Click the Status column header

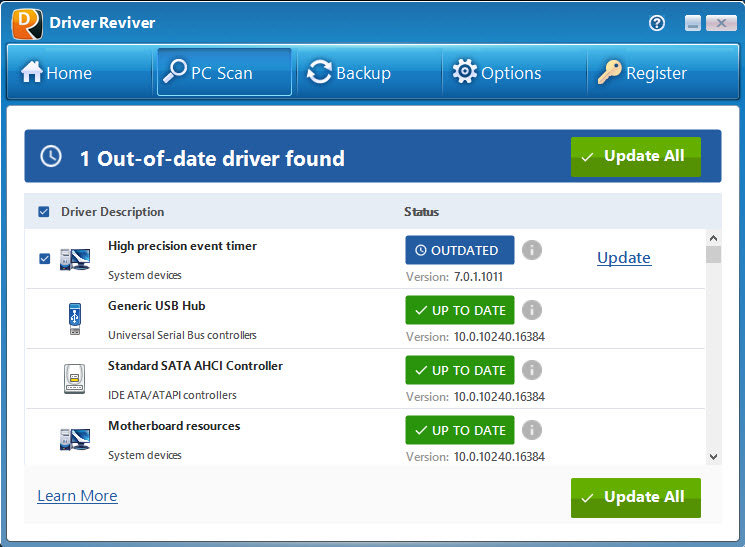[421, 212]
